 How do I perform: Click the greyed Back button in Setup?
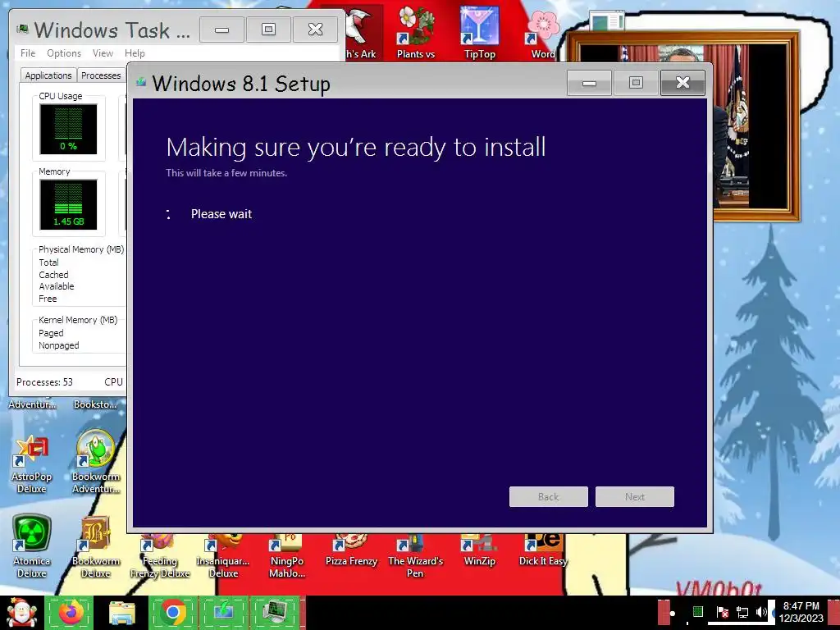coord(548,496)
